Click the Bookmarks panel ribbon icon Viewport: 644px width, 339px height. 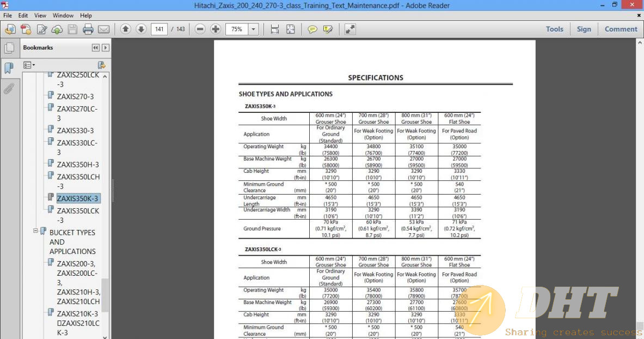click(x=9, y=68)
